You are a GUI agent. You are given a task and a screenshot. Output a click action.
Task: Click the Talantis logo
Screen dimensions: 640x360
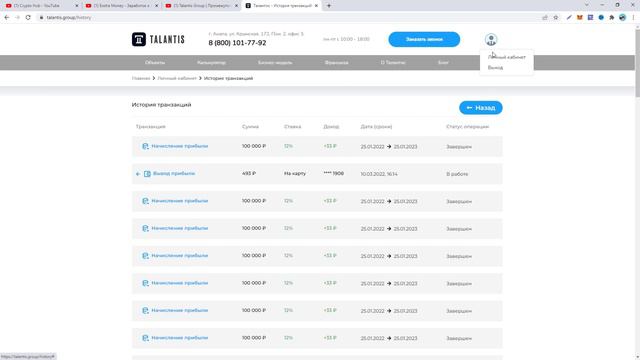158,40
